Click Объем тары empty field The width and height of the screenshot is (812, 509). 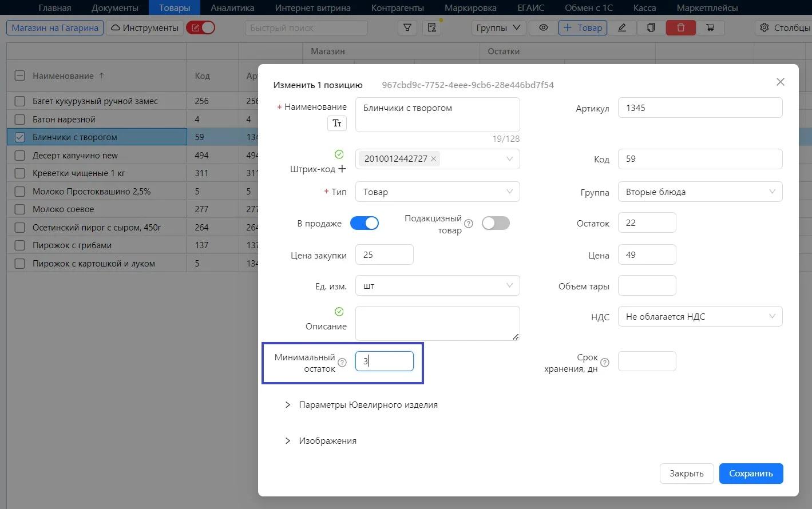[647, 285]
